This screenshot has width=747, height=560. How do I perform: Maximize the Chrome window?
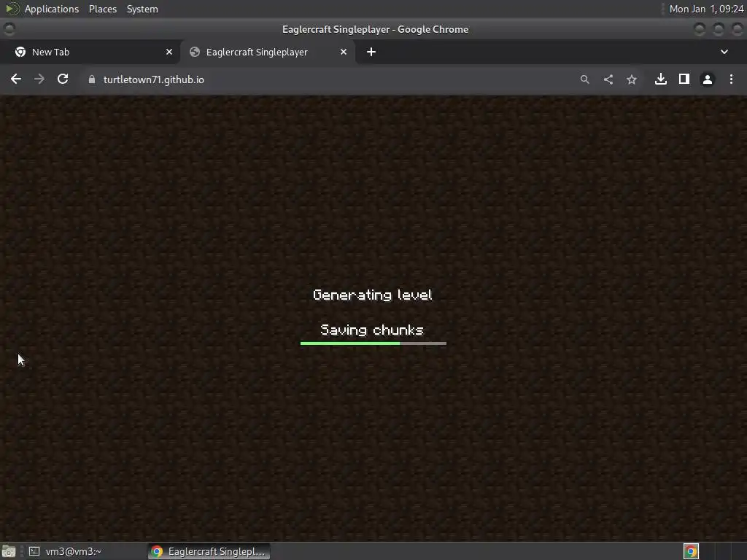719,29
